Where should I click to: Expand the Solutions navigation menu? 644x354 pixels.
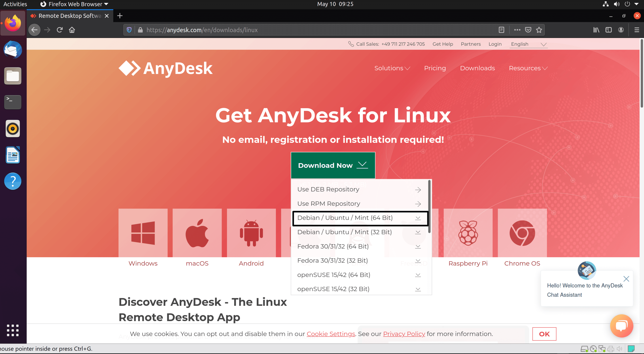[x=392, y=68]
